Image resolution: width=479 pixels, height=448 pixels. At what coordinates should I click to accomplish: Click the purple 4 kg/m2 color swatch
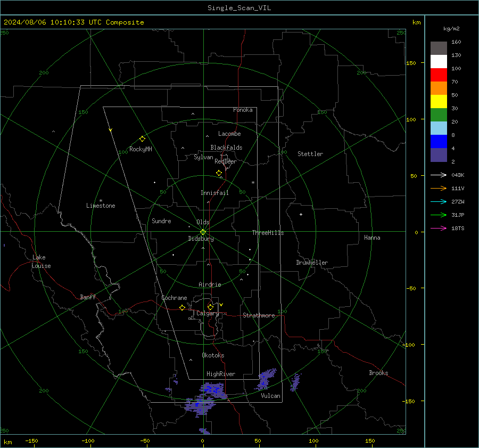coord(439,154)
